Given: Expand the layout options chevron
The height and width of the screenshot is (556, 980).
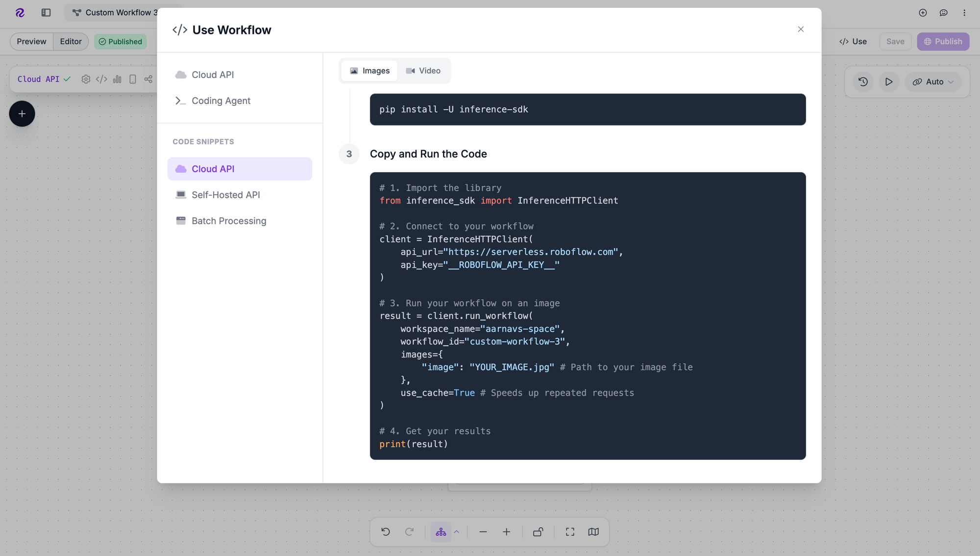Looking at the screenshot, I should click(457, 531).
